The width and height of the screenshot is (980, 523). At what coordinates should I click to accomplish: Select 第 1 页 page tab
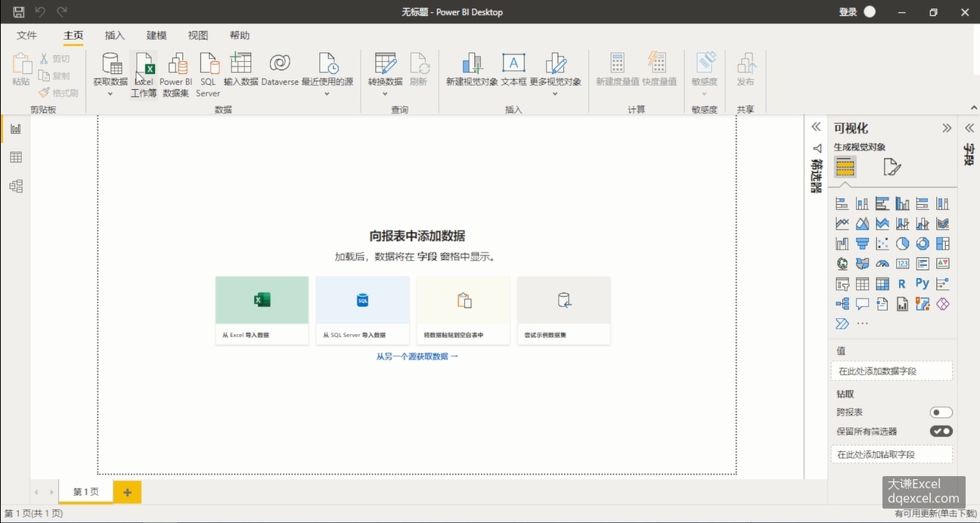pos(85,492)
